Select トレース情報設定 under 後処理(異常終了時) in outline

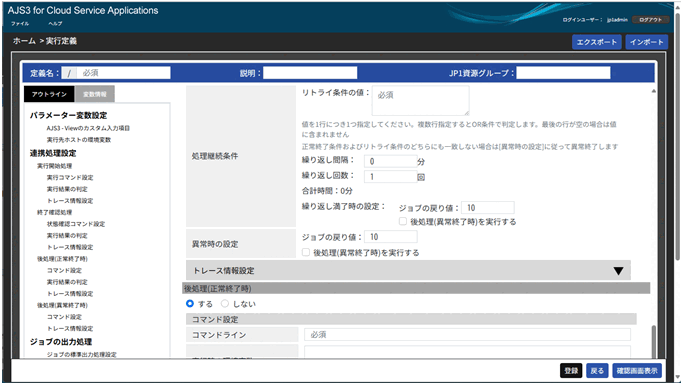click(70, 328)
